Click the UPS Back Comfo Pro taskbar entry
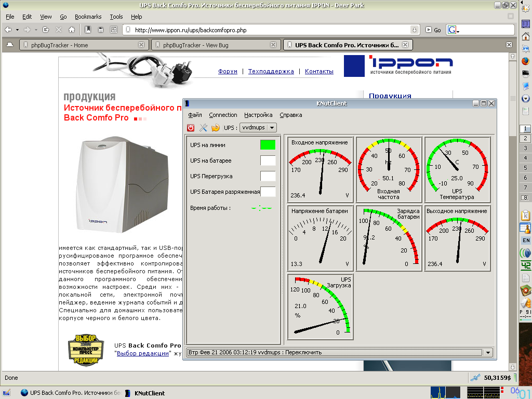The image size is (532, 399). (x=71, y=393)
